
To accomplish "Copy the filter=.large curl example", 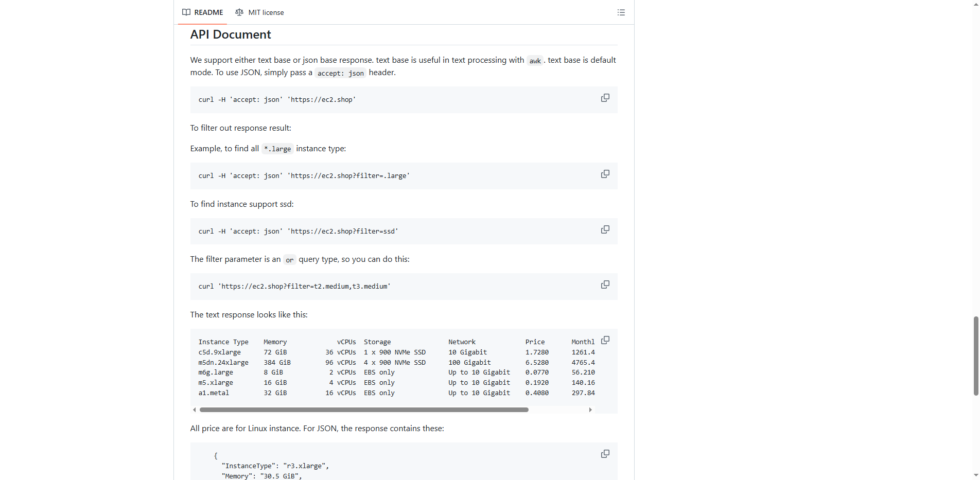I will (x=605, y=174).
